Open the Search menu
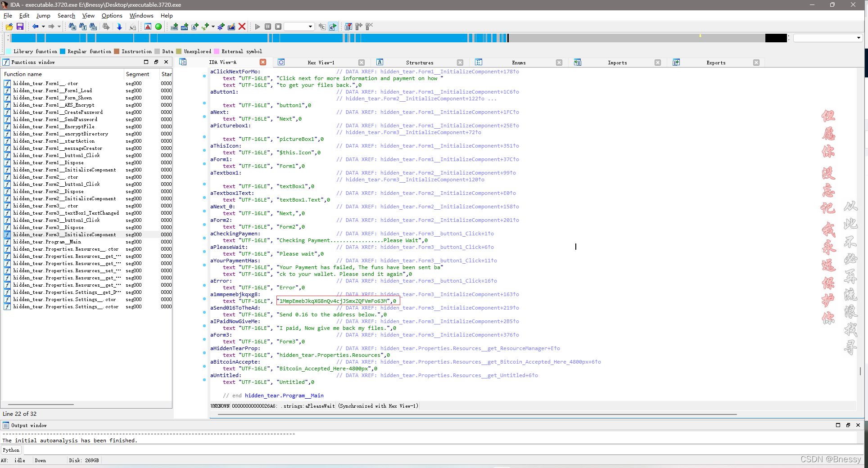The image size is (868, 468). [66, 15]
